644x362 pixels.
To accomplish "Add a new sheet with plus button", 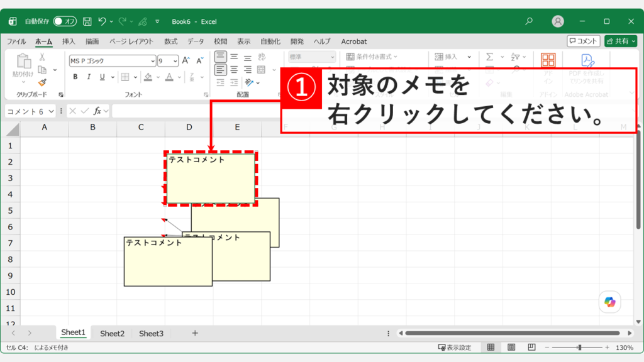I will pyautogui.click(x=195, y=333).
